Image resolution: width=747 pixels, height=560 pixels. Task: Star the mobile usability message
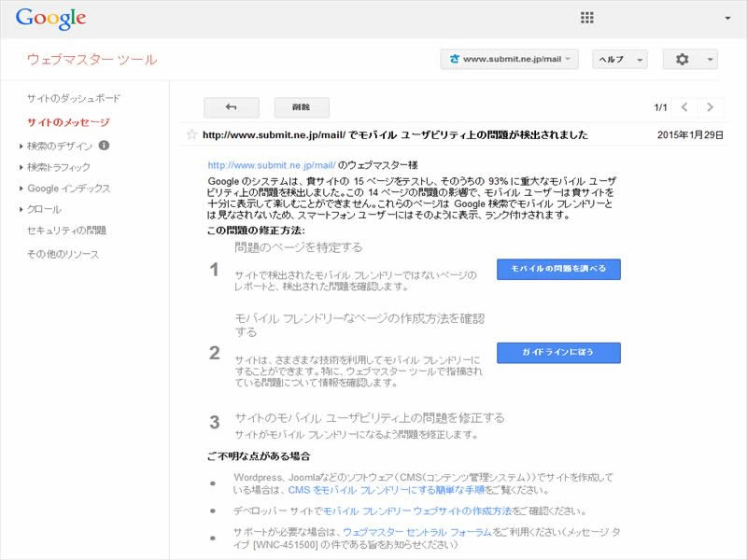tap(192, 134)
